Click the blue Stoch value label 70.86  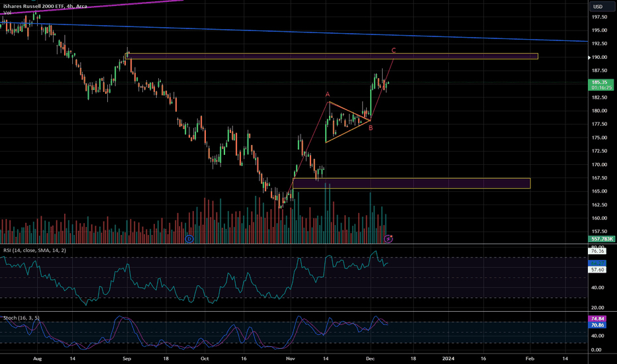(597, 325)
